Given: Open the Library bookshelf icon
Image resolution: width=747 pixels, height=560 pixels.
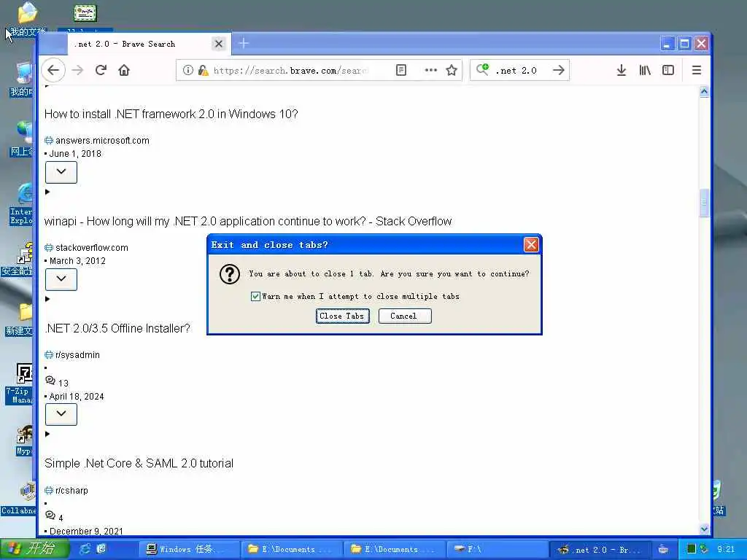Looking at the screenshot, I should pos(645,71).
